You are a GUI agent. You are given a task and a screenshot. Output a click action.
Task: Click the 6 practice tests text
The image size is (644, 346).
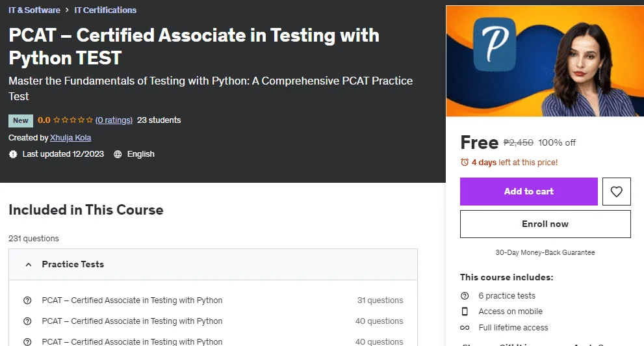tap(507, 296)
